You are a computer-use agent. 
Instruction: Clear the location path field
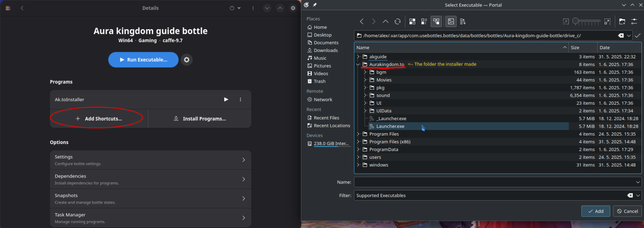[621, 35]
